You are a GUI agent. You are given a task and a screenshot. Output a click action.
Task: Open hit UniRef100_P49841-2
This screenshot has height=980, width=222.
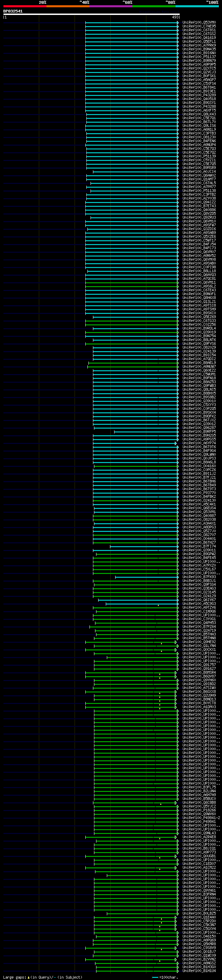(201, 818)
